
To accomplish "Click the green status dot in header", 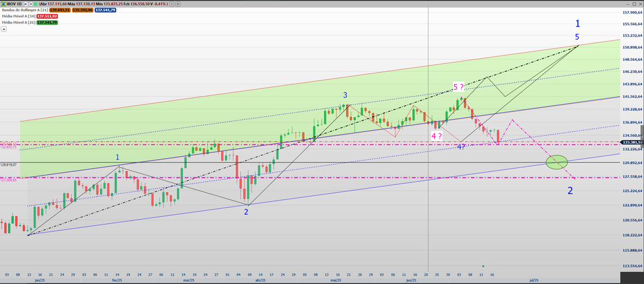I will (x=35, y=4).
